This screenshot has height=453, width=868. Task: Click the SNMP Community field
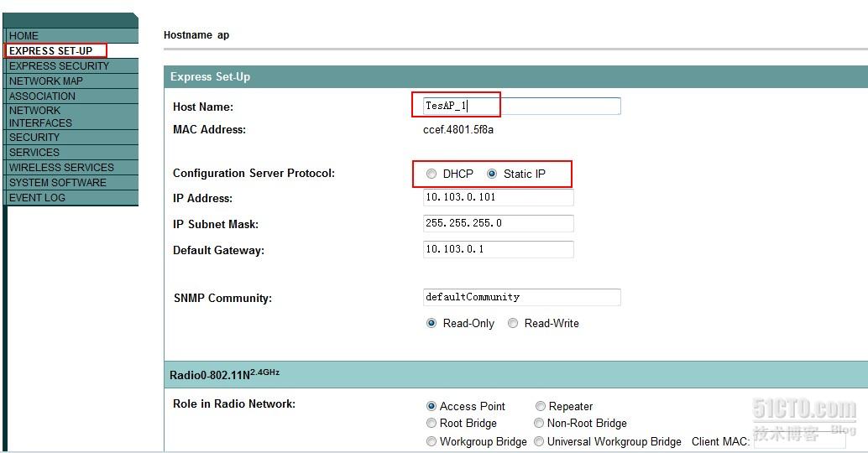point(521,297)
